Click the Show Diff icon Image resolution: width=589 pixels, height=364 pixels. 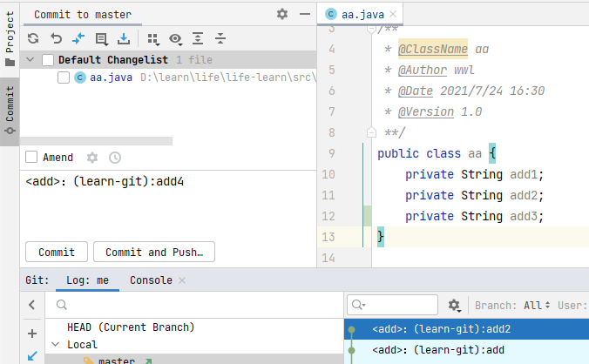point(78,38)
